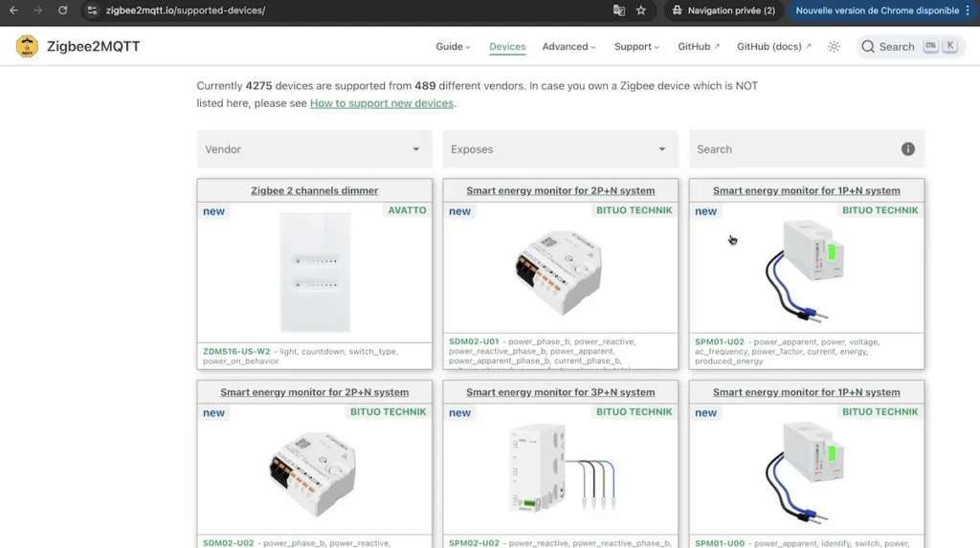Screen dimensions: 980x548
Task: Open Smart energy monitor for 3P+N system title
Action: pyautogui.click(x=561, y=392)
